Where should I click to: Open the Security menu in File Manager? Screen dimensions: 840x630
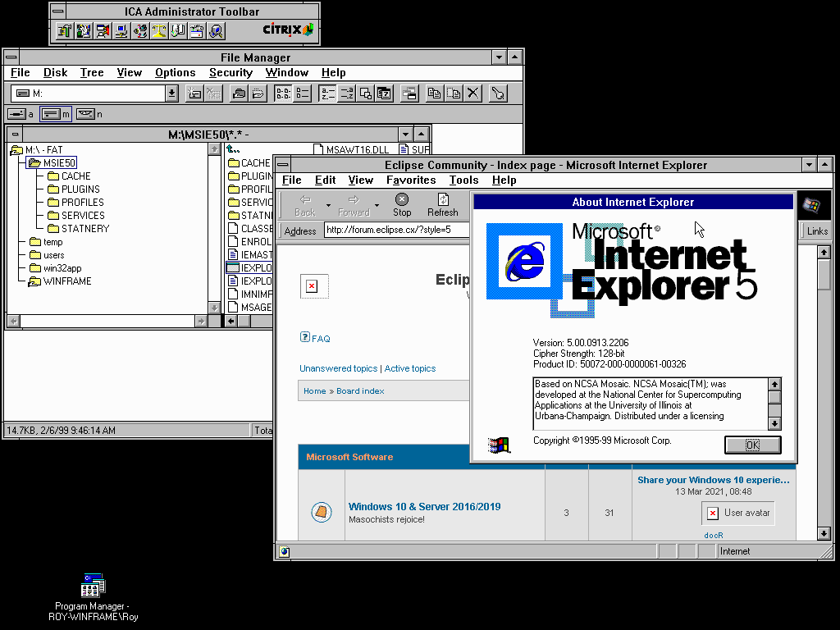(231, 73)
